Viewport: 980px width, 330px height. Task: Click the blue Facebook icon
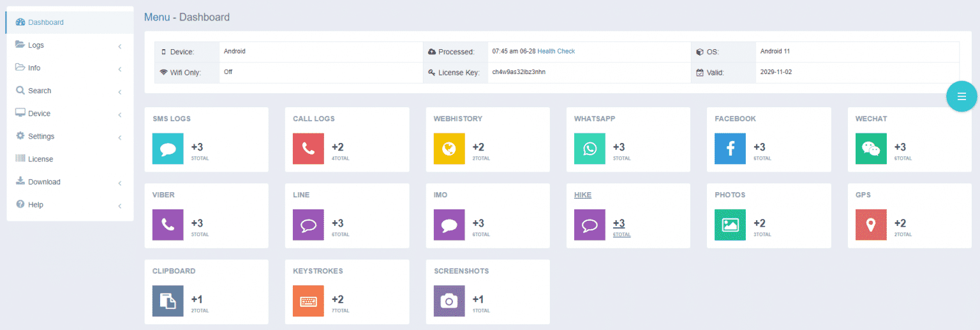pos(730,149)
